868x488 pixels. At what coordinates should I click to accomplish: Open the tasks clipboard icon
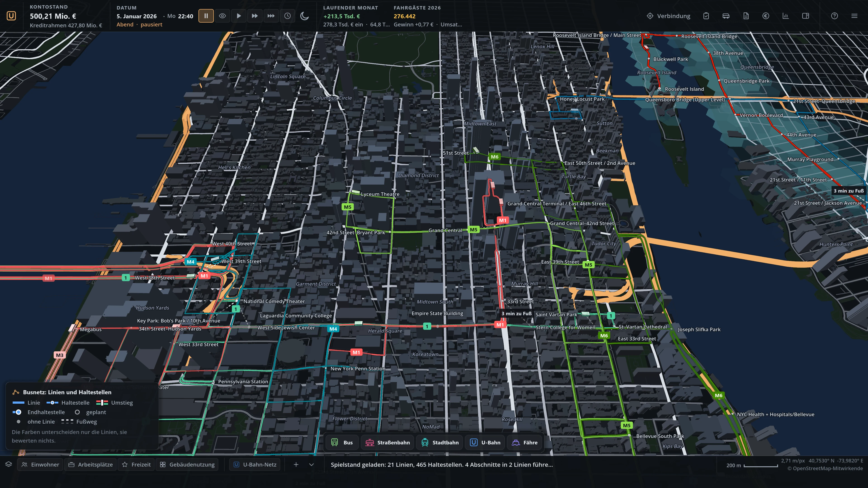click(x=706, y=16)
